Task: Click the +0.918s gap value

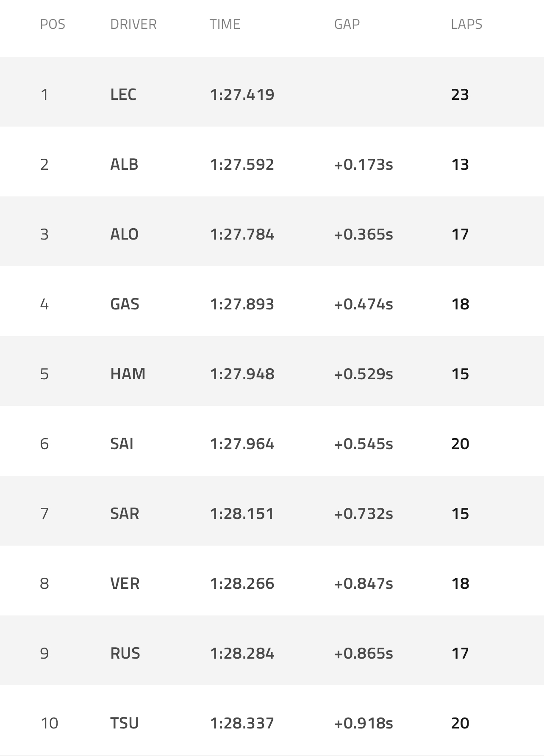Action: [363, 723]
